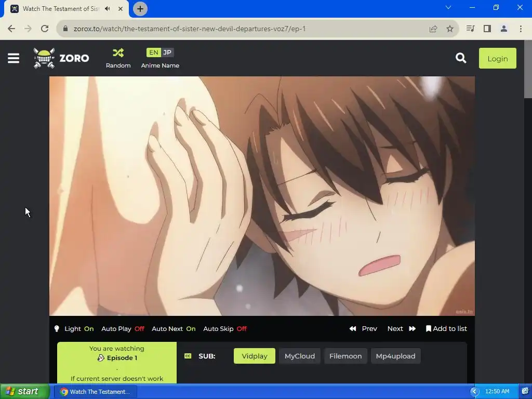Viewport: 532px width, 399px height.
Task: Expand hidden system tray icons
Action: click(474, 392)
